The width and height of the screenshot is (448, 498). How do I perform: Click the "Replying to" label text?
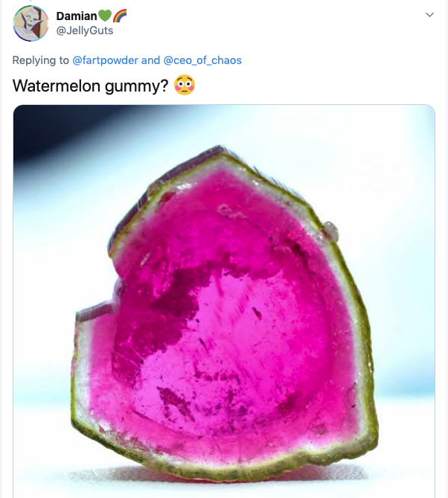(x=41, y=60)
